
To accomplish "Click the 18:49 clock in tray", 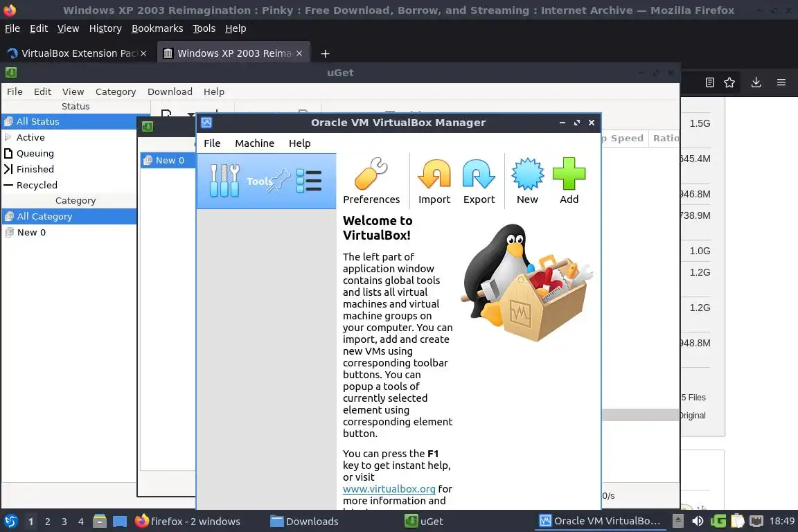I will [781, 521].
